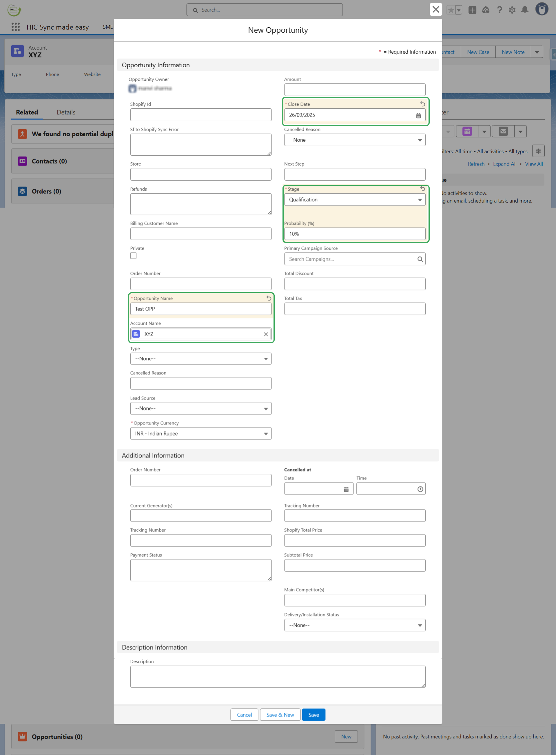
Task: Toggle the Private checkbox
Action: [x=134, y=256]
